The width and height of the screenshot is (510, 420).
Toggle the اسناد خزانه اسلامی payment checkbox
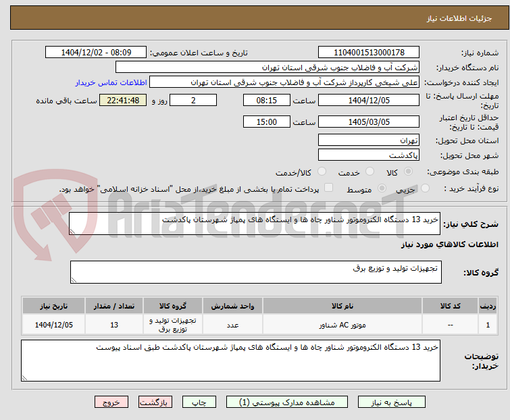[329, 188]
